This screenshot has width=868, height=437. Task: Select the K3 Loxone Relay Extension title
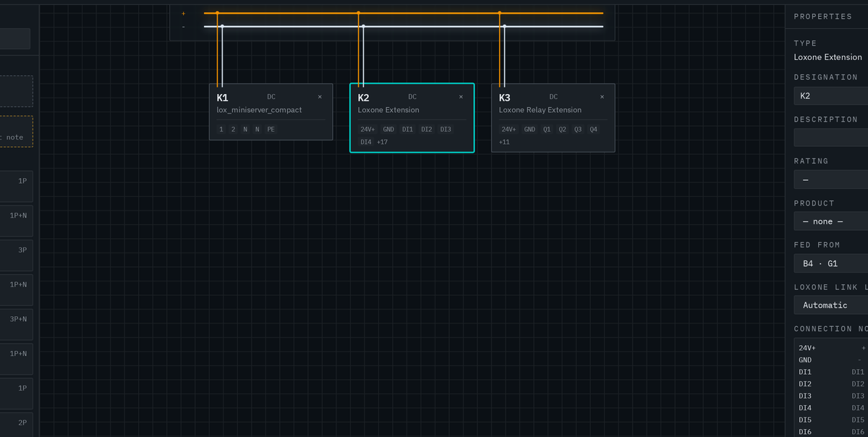coord(540,110)
